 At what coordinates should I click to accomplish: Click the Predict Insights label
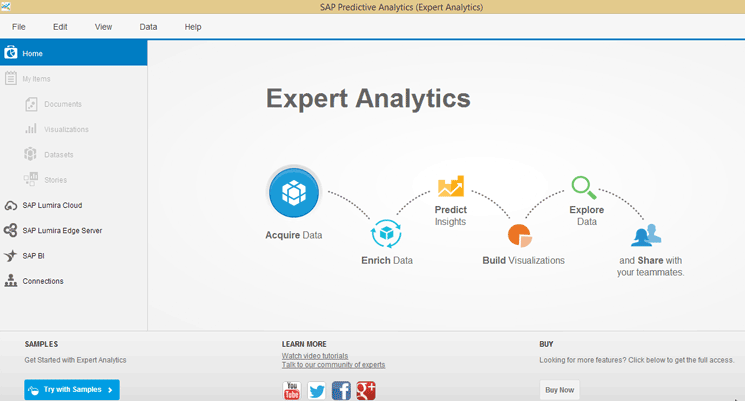coord(450,215)
